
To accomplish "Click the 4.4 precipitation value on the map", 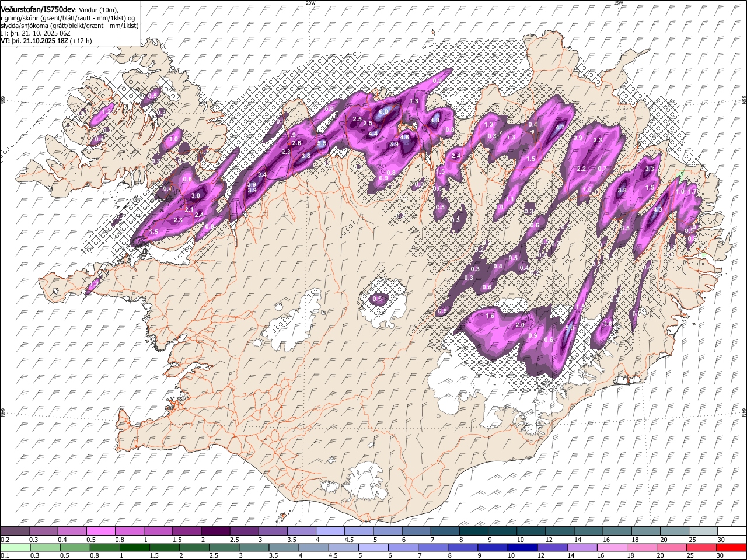I will click(373, 134).
